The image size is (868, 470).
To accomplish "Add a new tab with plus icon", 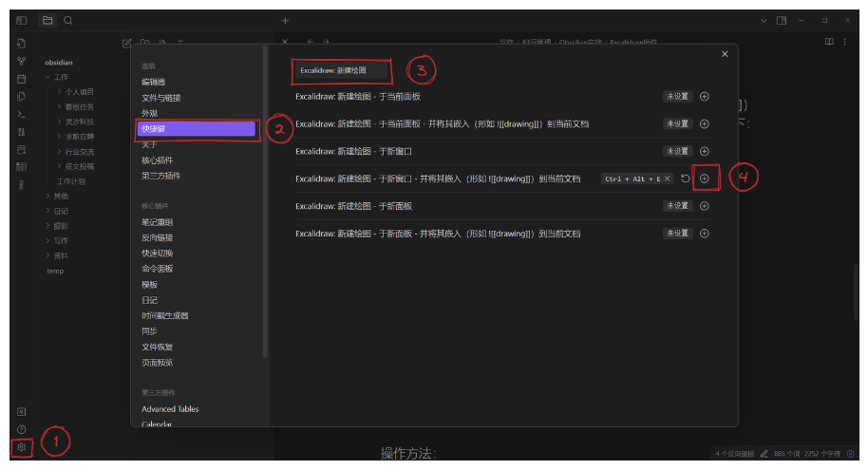I will (x=285, y=21).
